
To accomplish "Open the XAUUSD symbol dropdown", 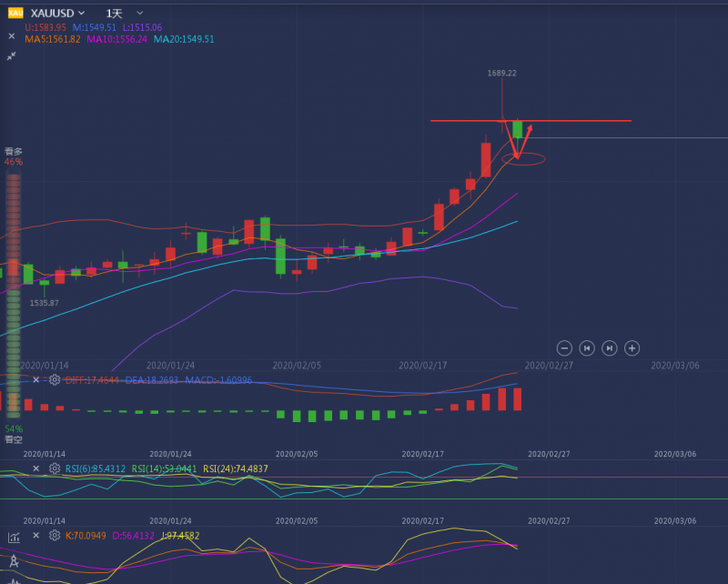I will coord(57,13).
